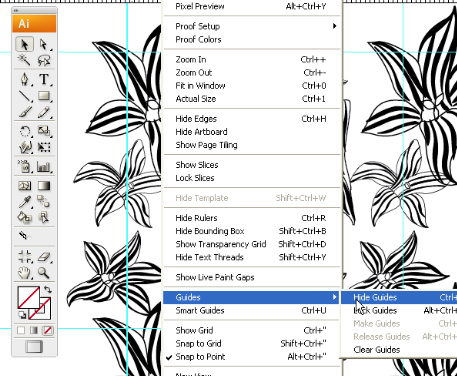Swap fill and stroke arrow icon
Viewport: 457px width, 376px height.
point(48,289)
